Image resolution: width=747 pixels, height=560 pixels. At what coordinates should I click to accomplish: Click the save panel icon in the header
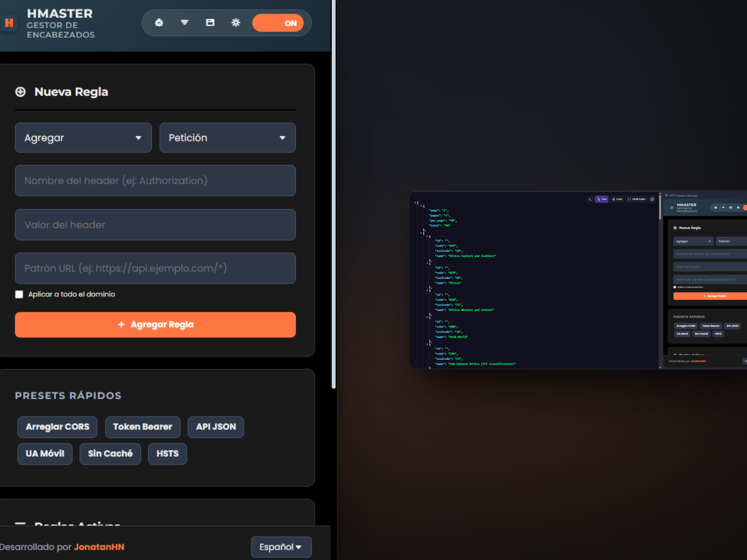click(x=210, y=23)
